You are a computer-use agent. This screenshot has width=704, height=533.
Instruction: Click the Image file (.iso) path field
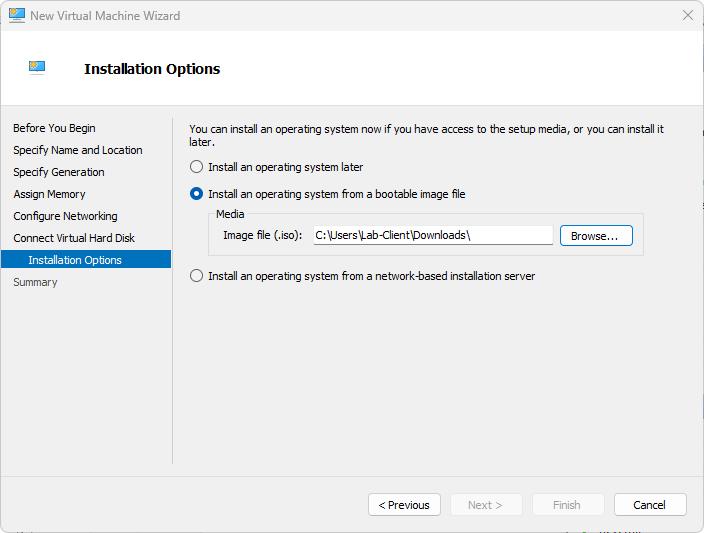click(433, 235)
